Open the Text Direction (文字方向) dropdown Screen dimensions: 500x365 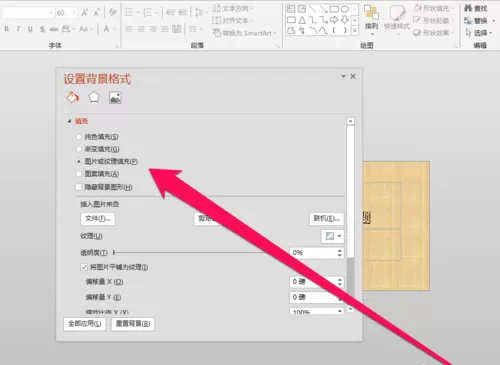point(233,8)
